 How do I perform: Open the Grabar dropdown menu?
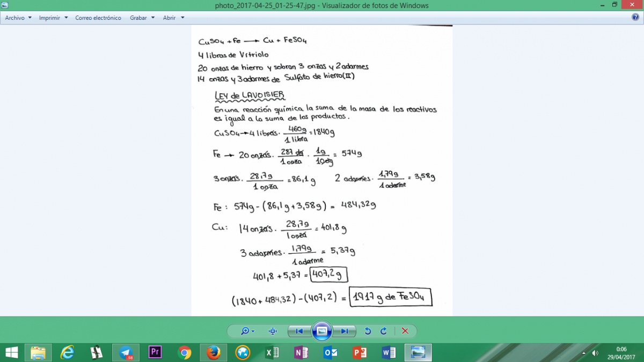[x=142, y=18]
